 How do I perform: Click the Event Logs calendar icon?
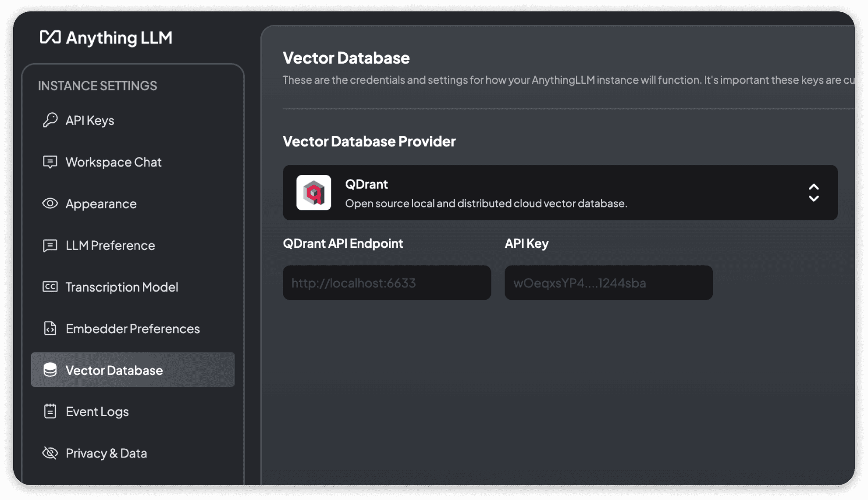pyautogui.click(x=49, y=412)
